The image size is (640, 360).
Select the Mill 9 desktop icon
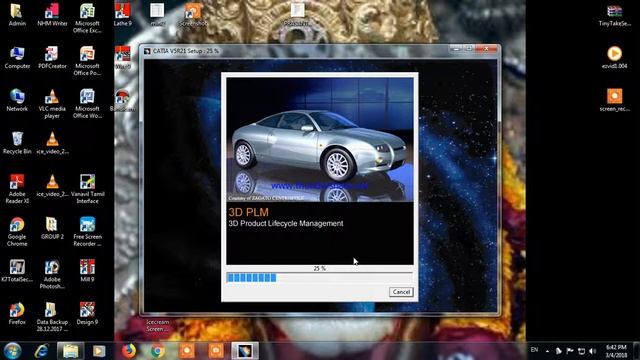(x=87, y=271)
